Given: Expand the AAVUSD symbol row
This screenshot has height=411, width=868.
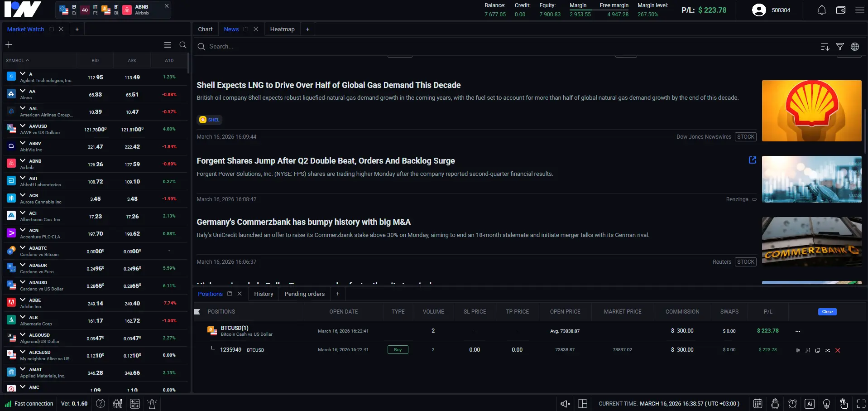Looking at the screenshot, I should 23,126.
